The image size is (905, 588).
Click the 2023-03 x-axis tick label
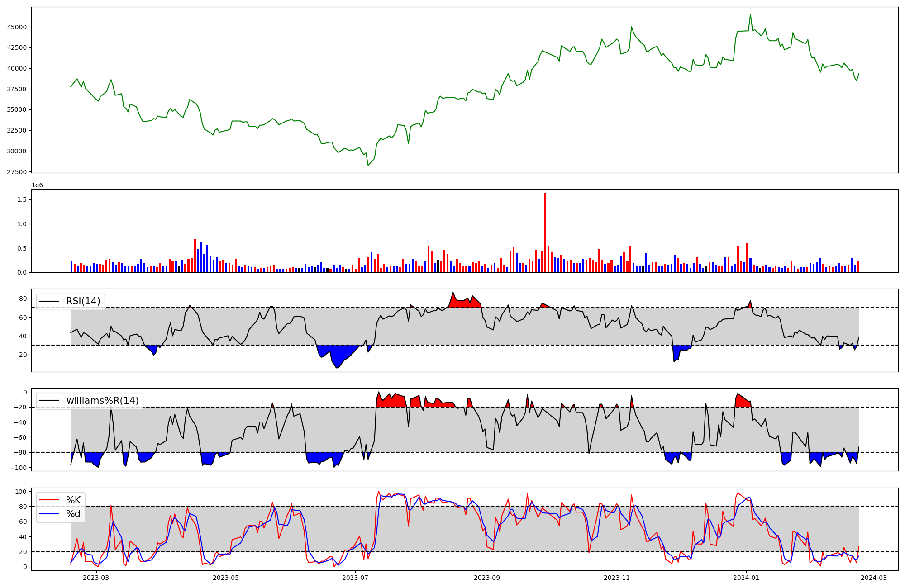coord(96,578)
